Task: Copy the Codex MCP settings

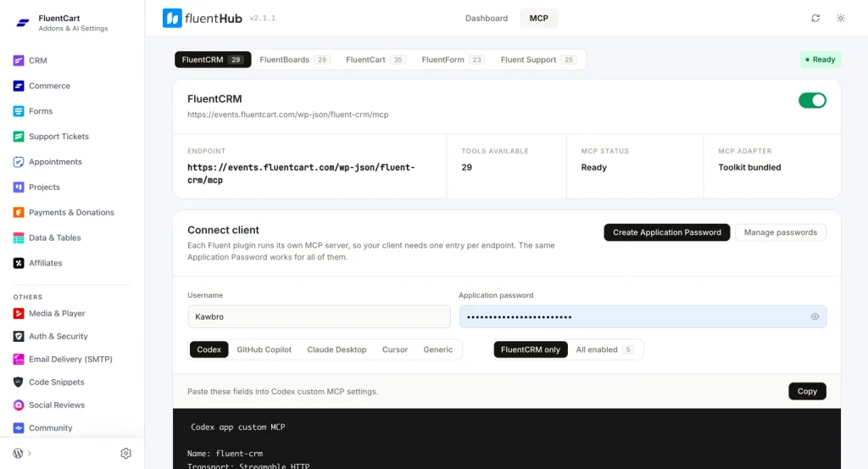Action: click(807, 392)
